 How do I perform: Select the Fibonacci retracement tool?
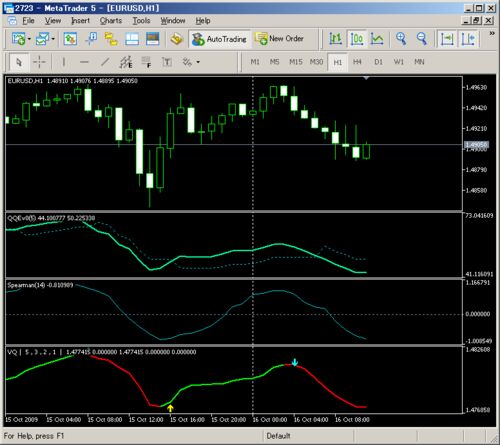[x=147, y=62]
